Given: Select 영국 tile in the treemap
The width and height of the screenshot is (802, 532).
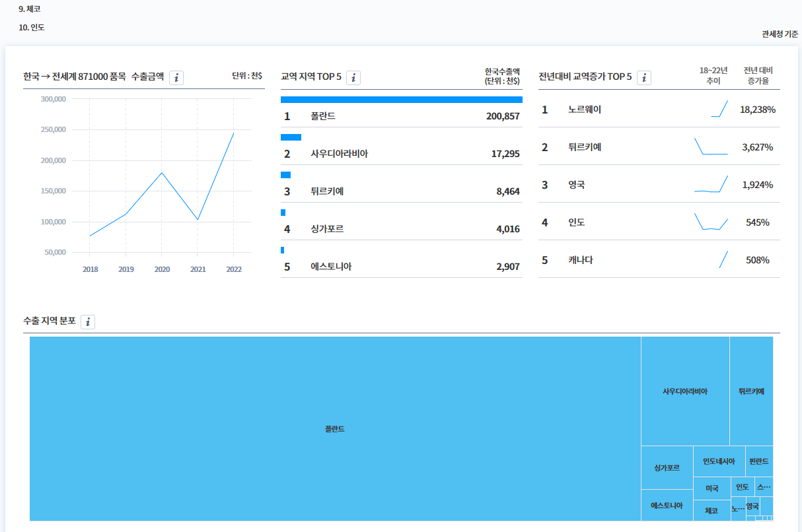Looking at the screenshot, I should coord(752,506).
